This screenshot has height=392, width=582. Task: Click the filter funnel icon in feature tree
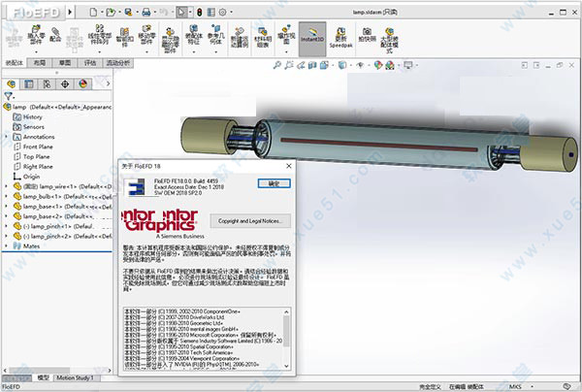pyautogui.click(x=9, y=96)
